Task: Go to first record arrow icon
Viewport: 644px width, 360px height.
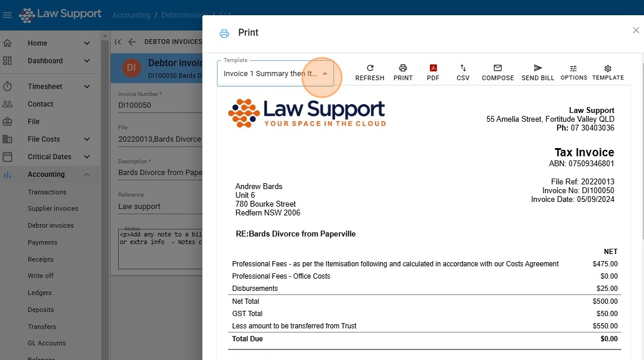Action: pos(118,42)
